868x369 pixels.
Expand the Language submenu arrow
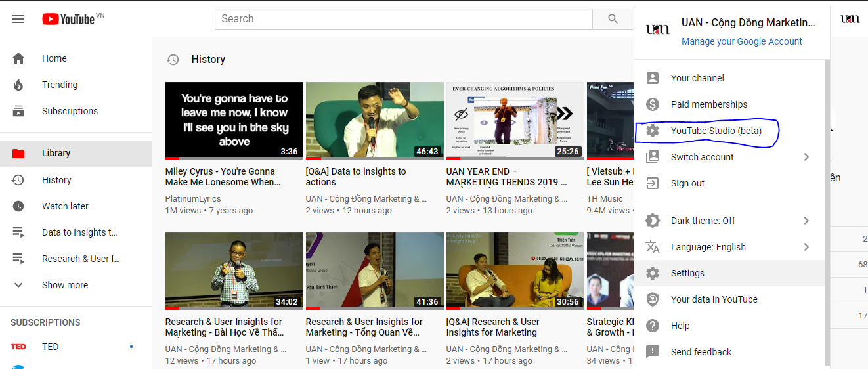[806, 247]
